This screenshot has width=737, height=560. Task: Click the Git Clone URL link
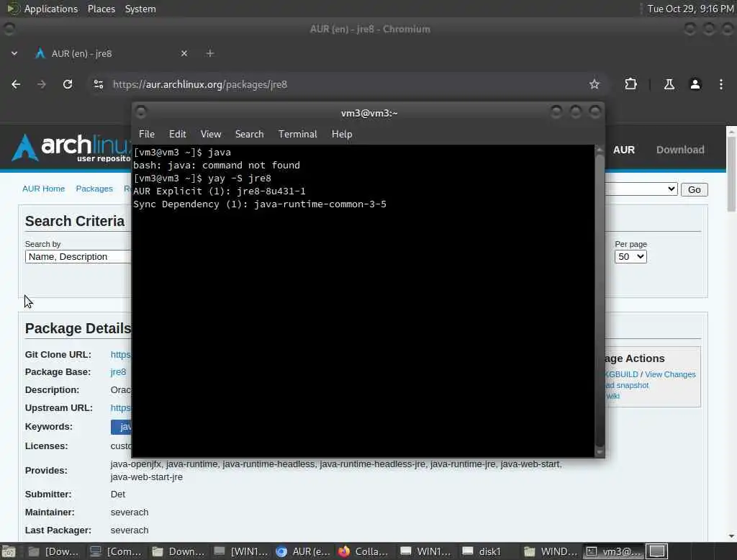pyautogui.click(x=121, y=355)
